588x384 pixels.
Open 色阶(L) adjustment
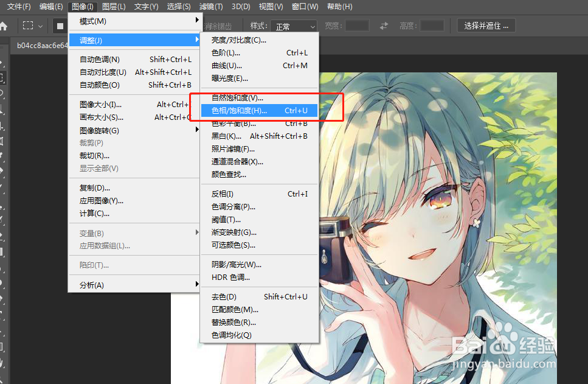coord(260,52)
